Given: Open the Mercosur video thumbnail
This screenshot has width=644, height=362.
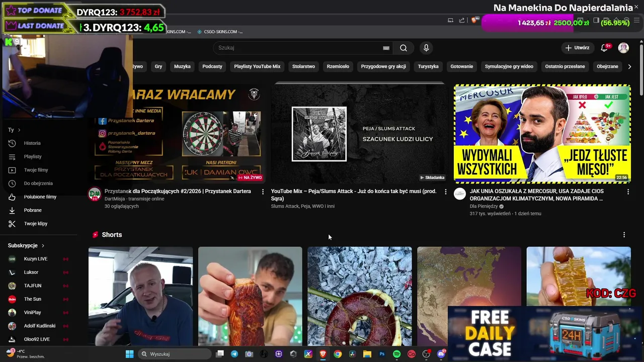Looking at the screenshot, I should coord(542,134).
